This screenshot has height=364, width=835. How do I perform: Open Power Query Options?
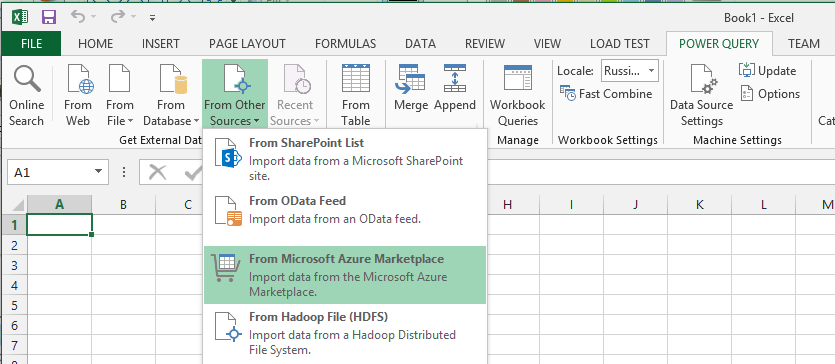(x=770, y=94)
